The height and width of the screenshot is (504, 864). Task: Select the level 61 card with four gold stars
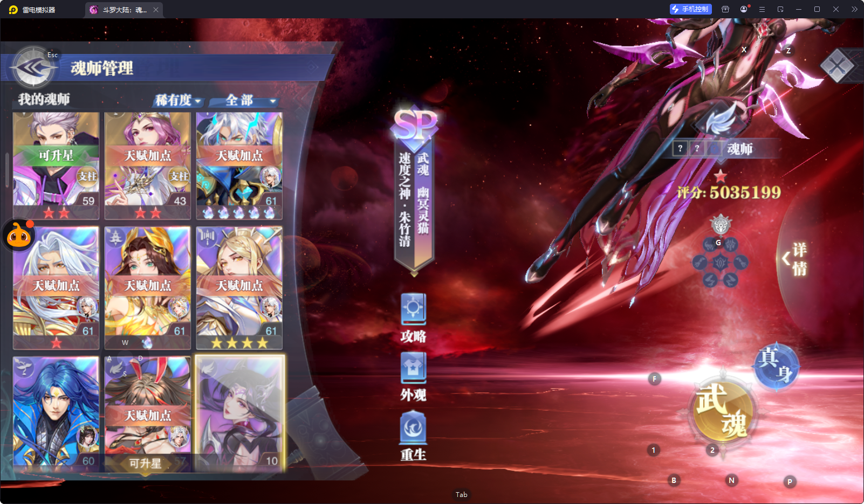[x=239, y=288]
